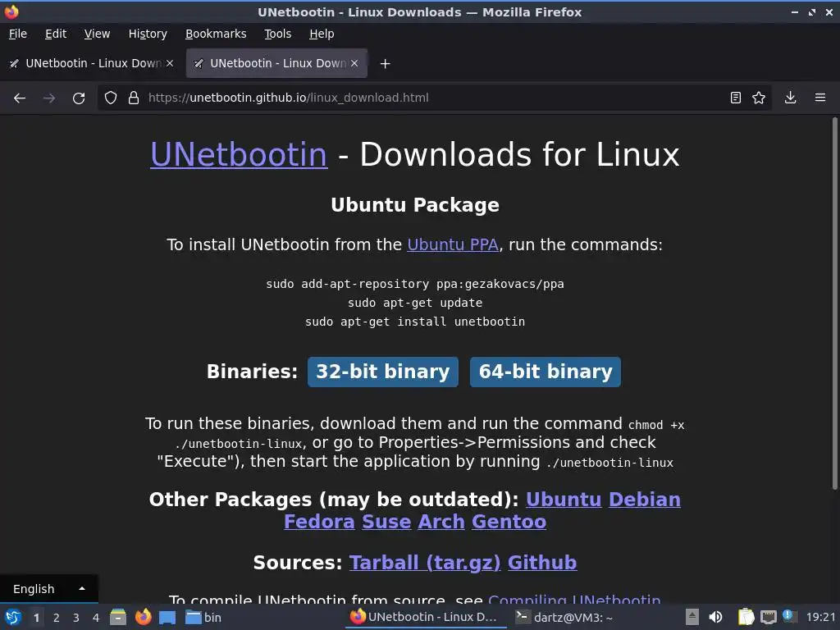Click the 'sudo add-apt-repository ppa:gezakovacs/ppa' text
Image resolution: width=840 pixels, height=630 pixels.
[415, 284]
